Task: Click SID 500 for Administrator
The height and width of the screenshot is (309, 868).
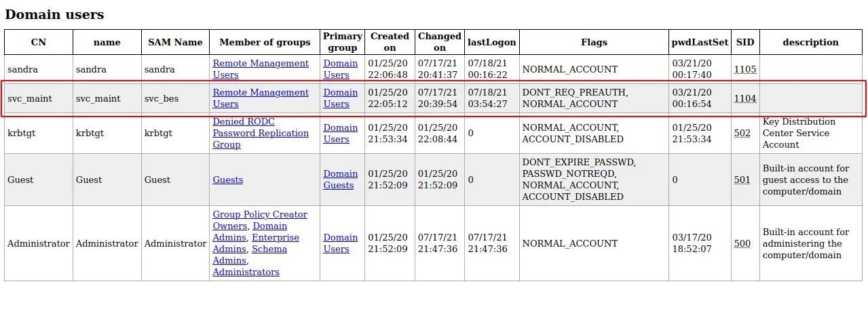Action: [x=742, y=244]
